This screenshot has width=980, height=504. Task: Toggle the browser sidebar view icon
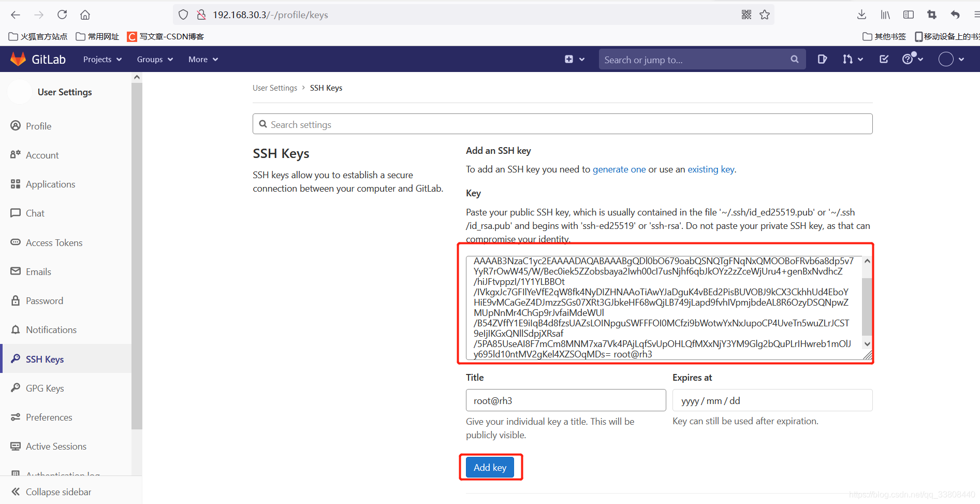point(909,15)
